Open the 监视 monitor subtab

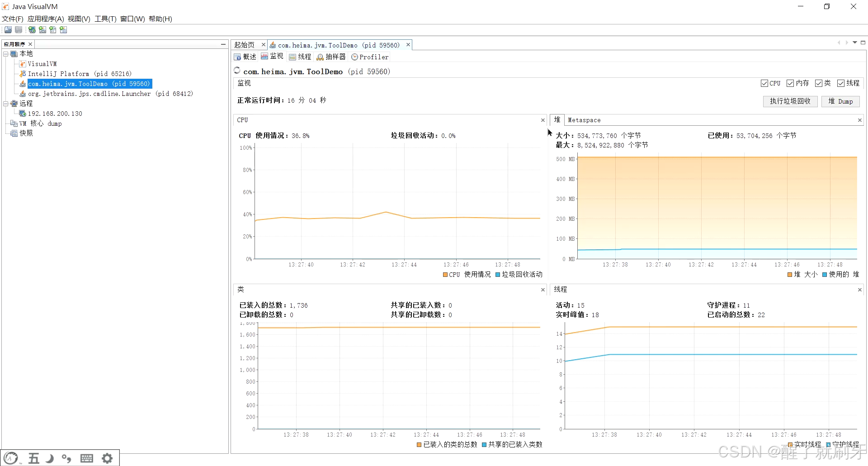[272, 57]
